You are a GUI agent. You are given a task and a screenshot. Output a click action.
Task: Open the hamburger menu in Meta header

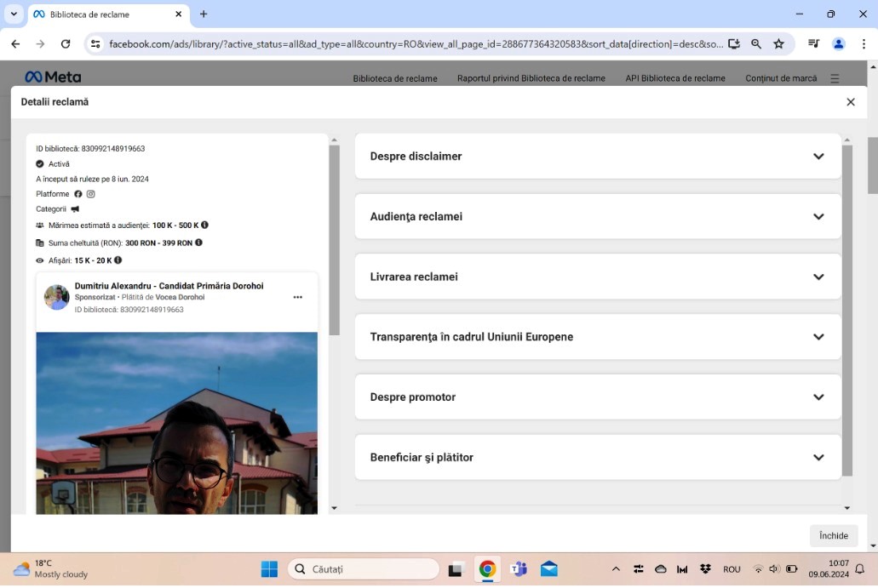pos(835,78)
